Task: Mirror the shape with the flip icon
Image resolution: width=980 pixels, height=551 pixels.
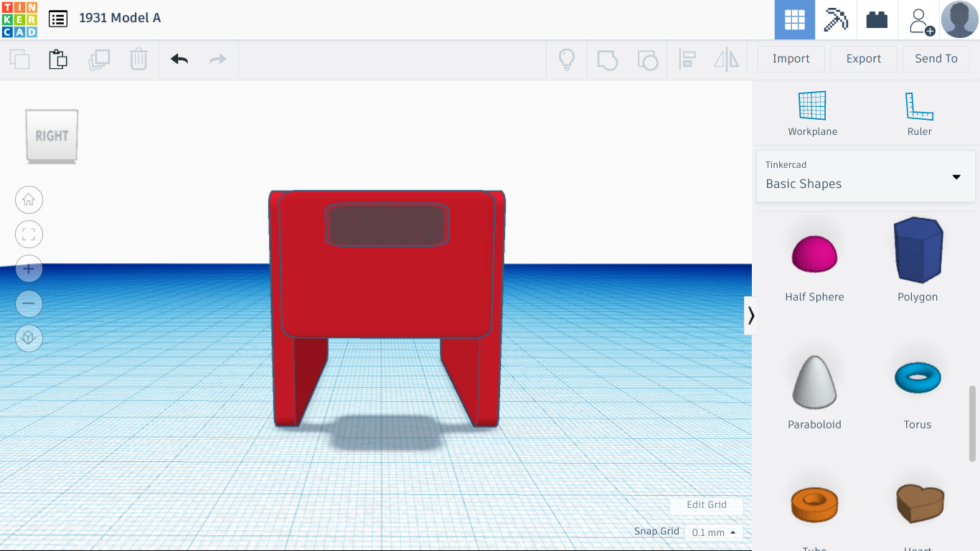Action: pyautogui.click(x=726, y=60)
